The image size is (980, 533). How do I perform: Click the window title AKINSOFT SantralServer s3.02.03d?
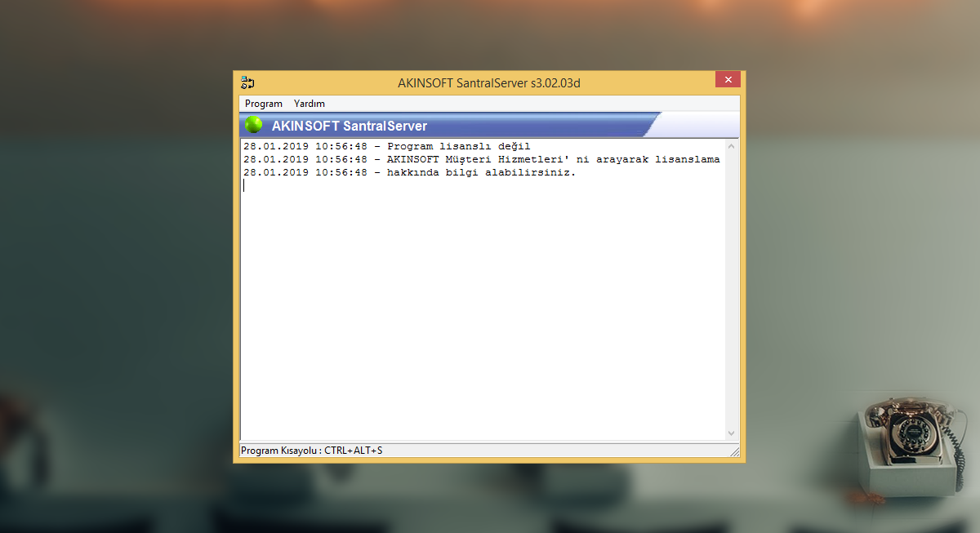coord(488,82)
